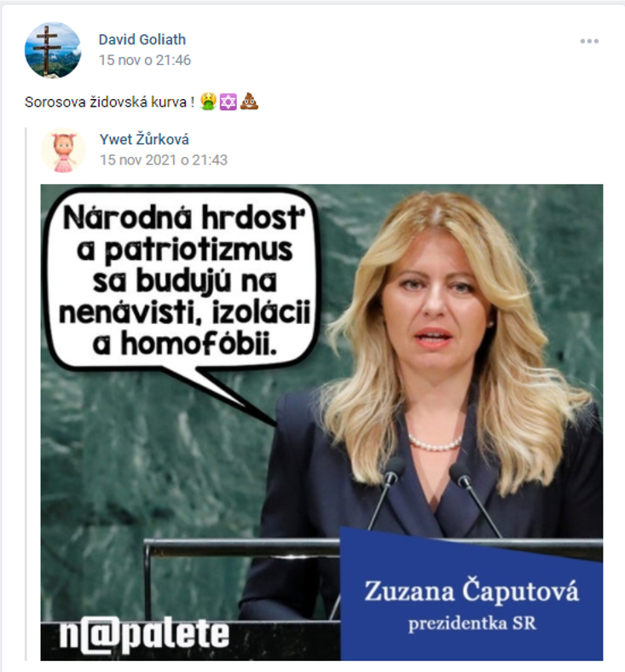Click the purple star emoji in caption
625x672 pixels.
[x=228, y=102]
